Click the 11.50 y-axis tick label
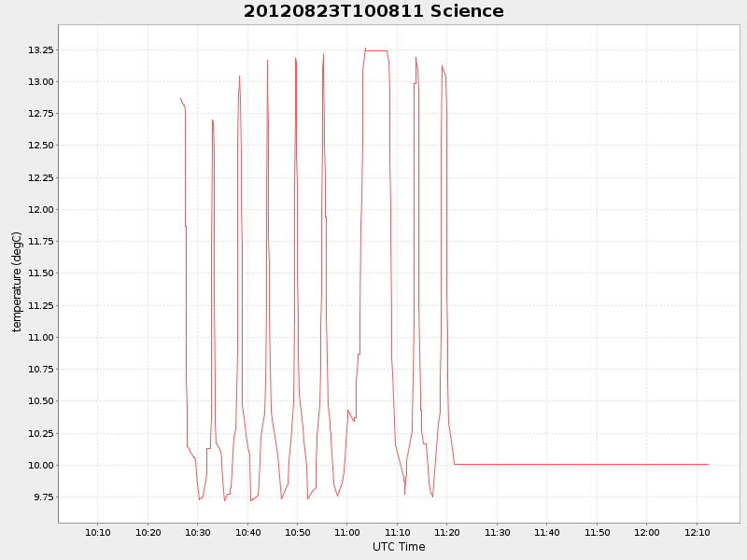The image size is (747, 560). coord(40,273)
